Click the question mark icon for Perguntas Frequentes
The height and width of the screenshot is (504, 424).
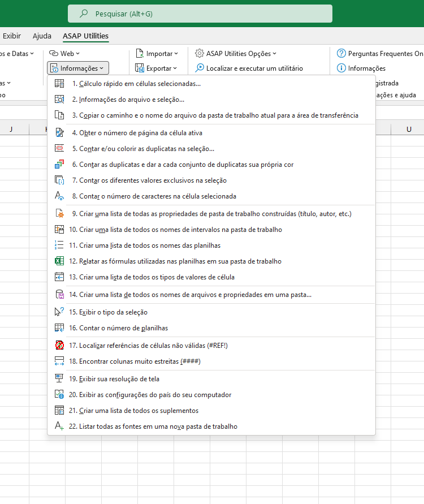tap(341, 53)
